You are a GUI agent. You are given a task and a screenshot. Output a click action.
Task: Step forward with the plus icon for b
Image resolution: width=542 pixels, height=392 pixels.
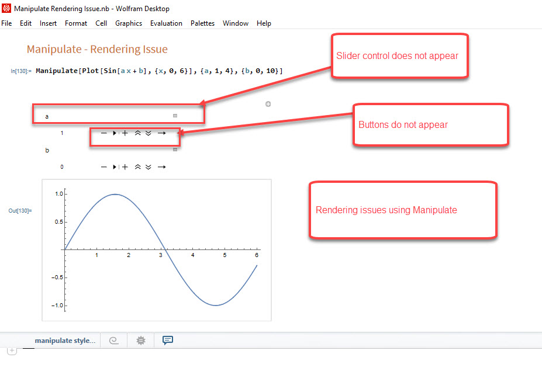pyautogui.click(x=125, y=167)
